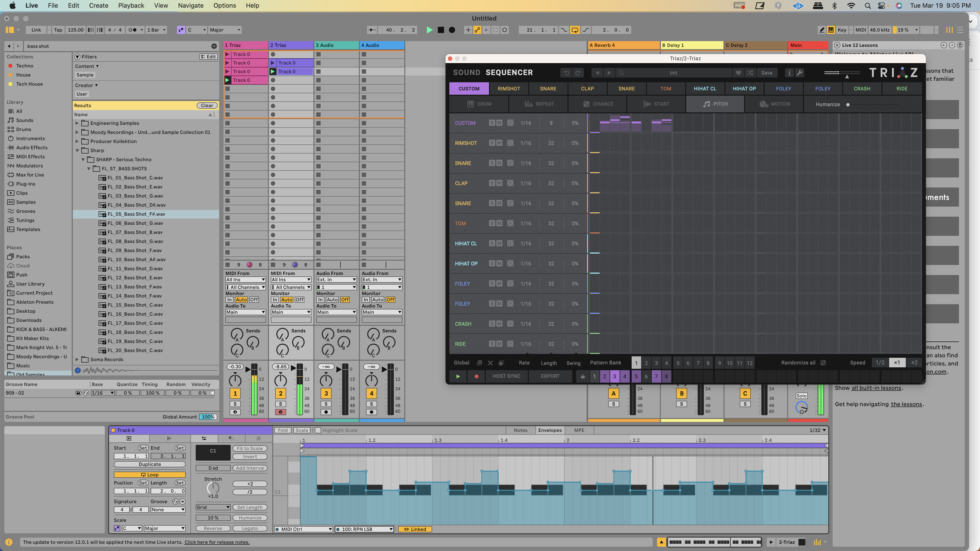The image size is (980, 551).
Task: Open the Navigate menu
Action: [x=191, y=5]
